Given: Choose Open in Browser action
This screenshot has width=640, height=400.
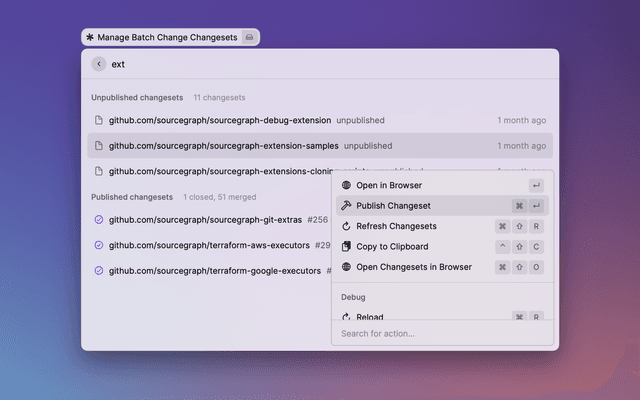Looking at the screenshot, I should (x=389, y=185).
